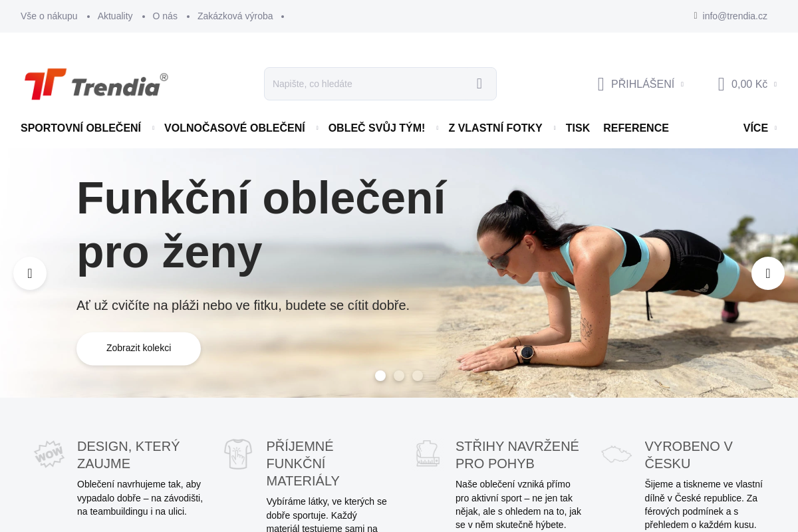Screen dimensions: 798x532
Task: Click the shopping cart icon
Action: click(721, 84)
